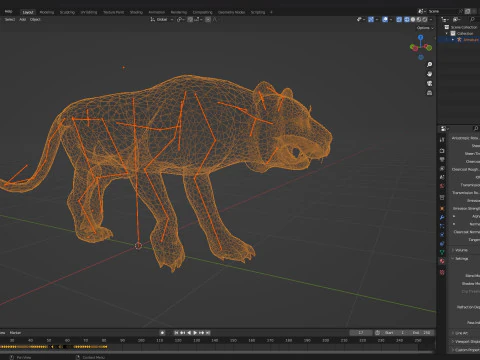
Task: Select wireframe viewport shading
Action: 407,20
